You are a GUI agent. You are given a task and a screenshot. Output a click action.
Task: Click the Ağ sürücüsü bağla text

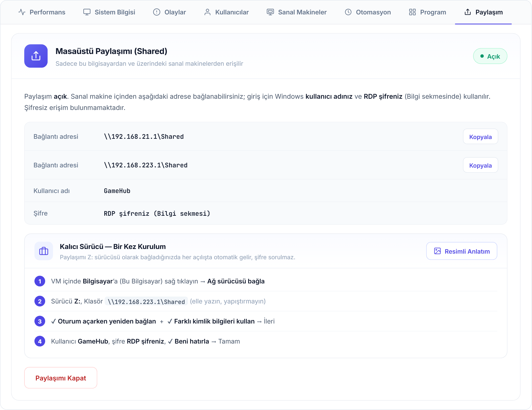pyautogui.click(x=236, y=281)
